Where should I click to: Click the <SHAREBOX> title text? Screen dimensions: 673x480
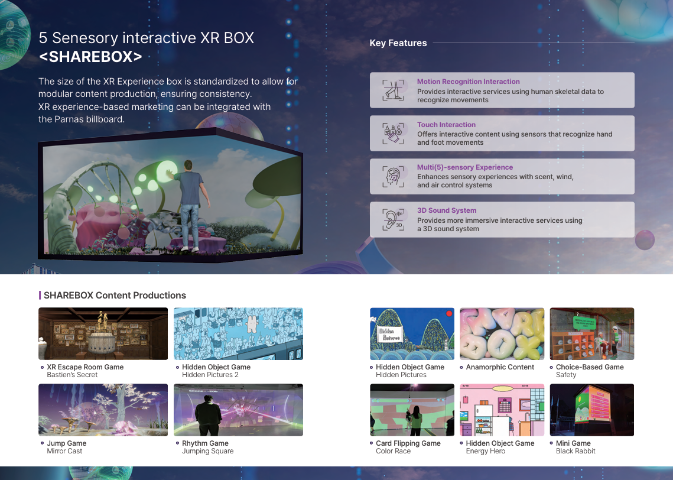pyautogui.click(x=91, y=57)
